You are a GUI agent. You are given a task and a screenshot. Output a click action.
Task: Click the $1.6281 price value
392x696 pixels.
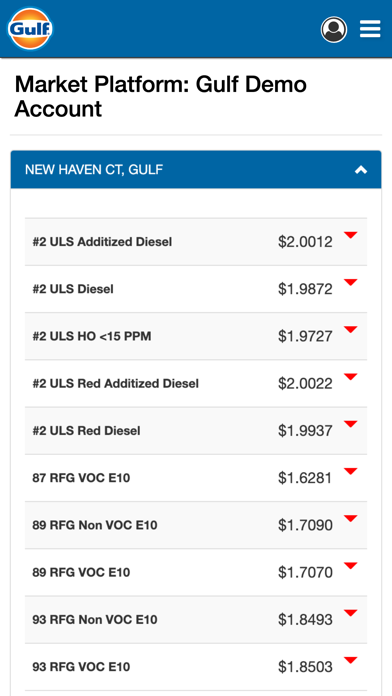point(305,478)
